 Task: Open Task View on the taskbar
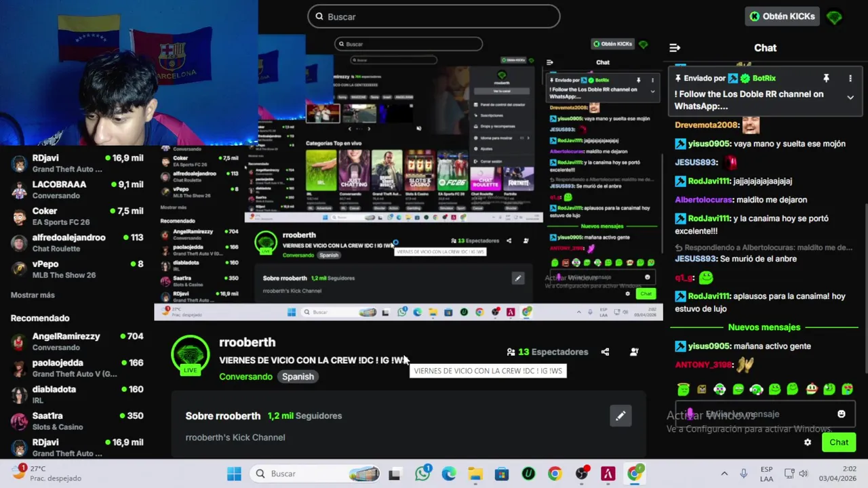click(x=394, y=474)
